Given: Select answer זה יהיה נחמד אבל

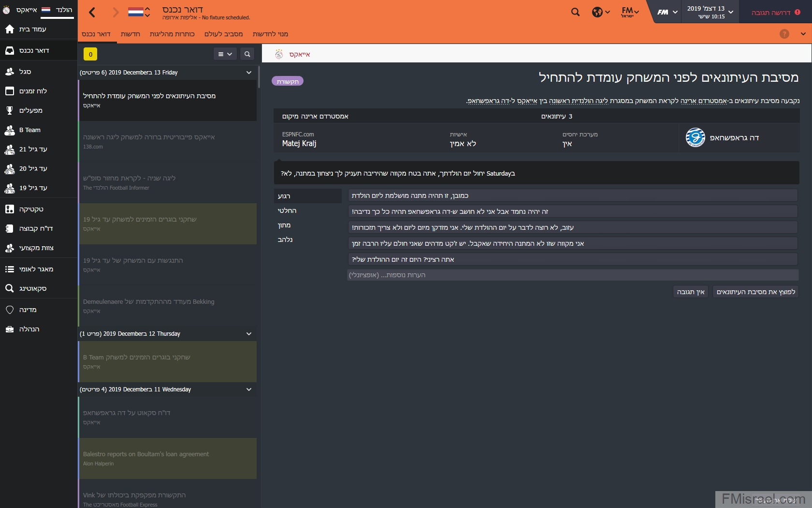Looking at the screenshot, I should (x=573, y=211).
